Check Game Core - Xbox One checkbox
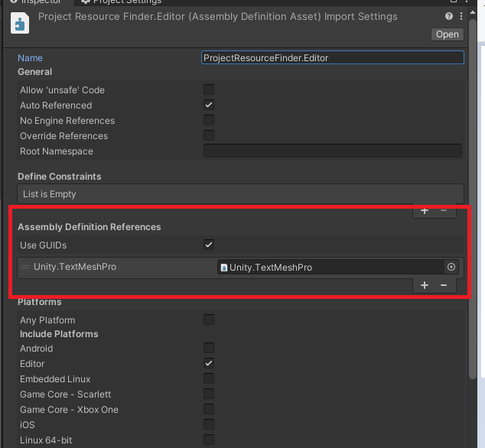 tap(209, 409)
